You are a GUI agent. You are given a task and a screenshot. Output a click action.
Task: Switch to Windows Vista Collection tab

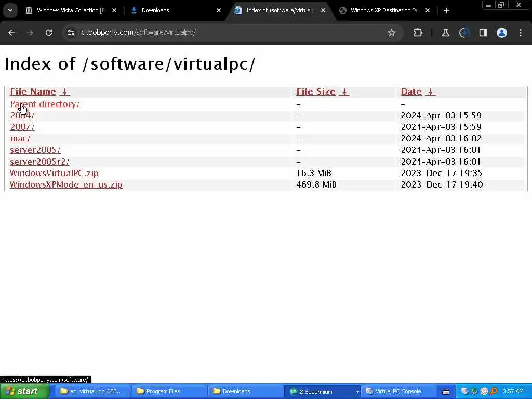71,10
